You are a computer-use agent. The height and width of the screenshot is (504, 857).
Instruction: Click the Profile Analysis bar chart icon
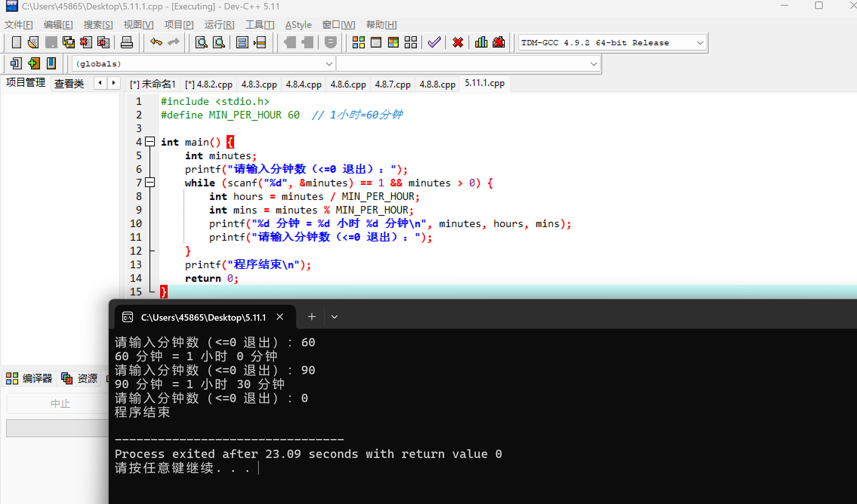(x=481, y=42)
